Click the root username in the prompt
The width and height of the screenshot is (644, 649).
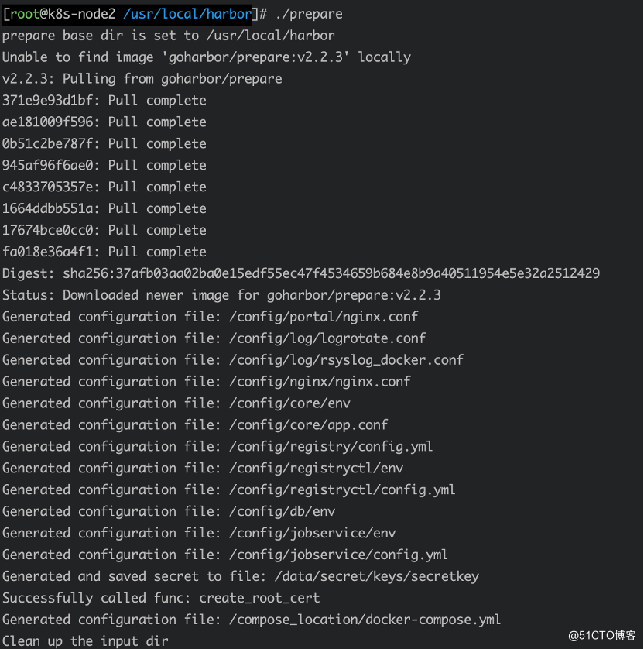pyautogui.click(x=25, y=14)
